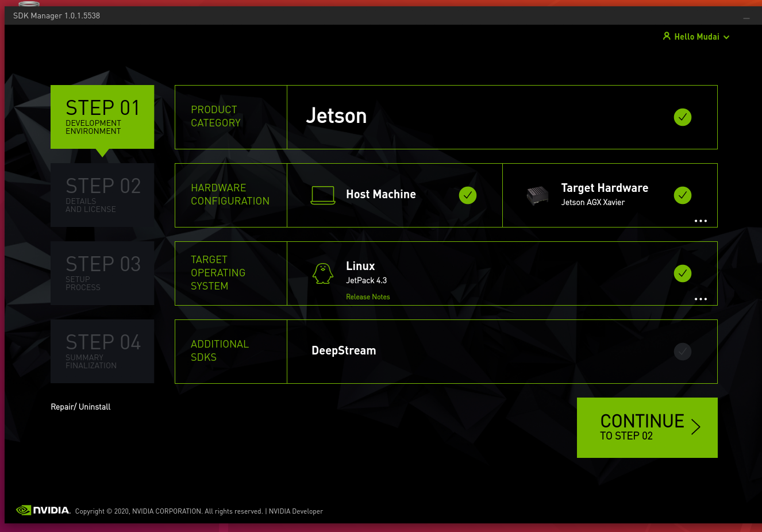This screenshot has height=532, width=762.
Task: Open the Hello Mudai account dropdown arrow
Action: (x=726, y=37)
